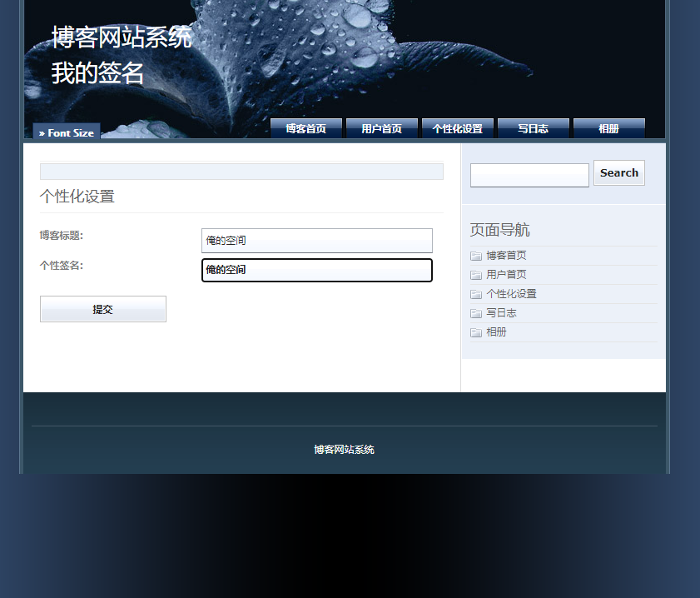The height and width of the screenshot is (598, 700).
Task: Click the folder icon beside 写日志 in sidebar
Action: pyautogui.click(x=475, y=312)
